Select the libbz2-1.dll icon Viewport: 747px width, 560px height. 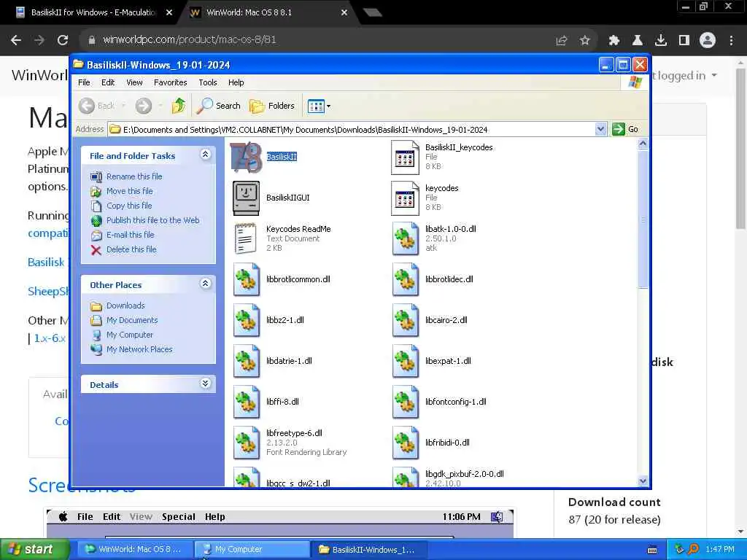pyautogui.click(x=247, y=321)
